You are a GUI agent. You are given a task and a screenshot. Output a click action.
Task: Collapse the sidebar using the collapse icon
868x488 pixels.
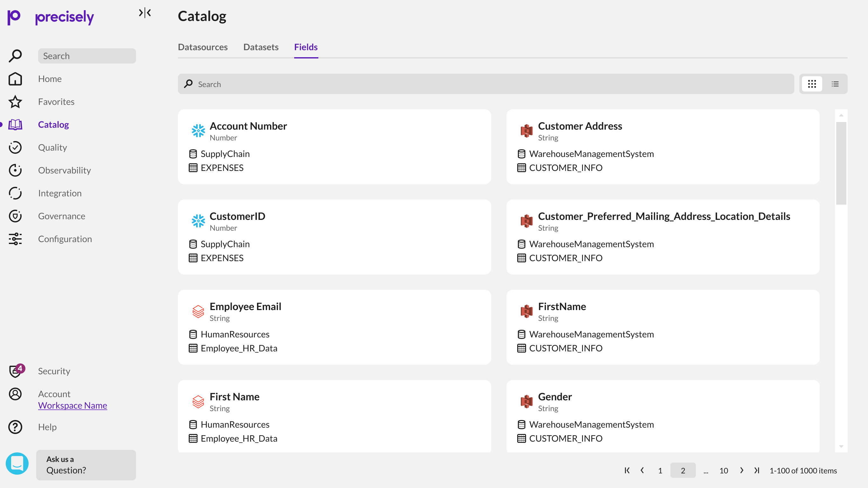[145, 13]
